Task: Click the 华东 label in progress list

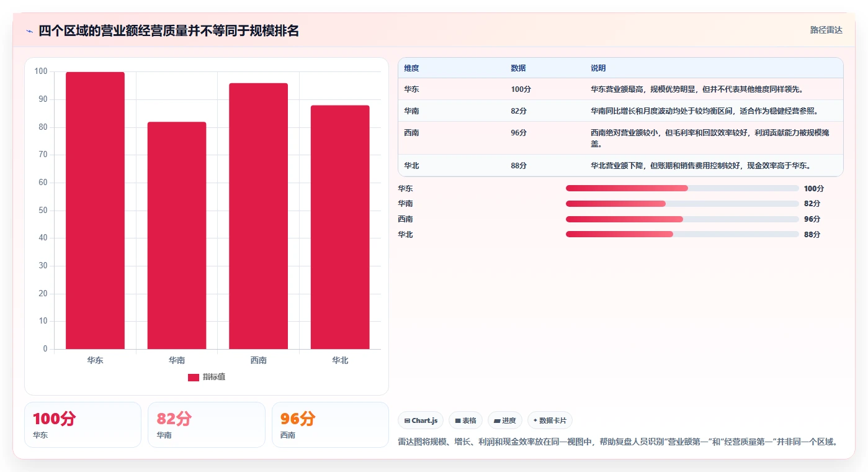Action: [x=405, y=188]
